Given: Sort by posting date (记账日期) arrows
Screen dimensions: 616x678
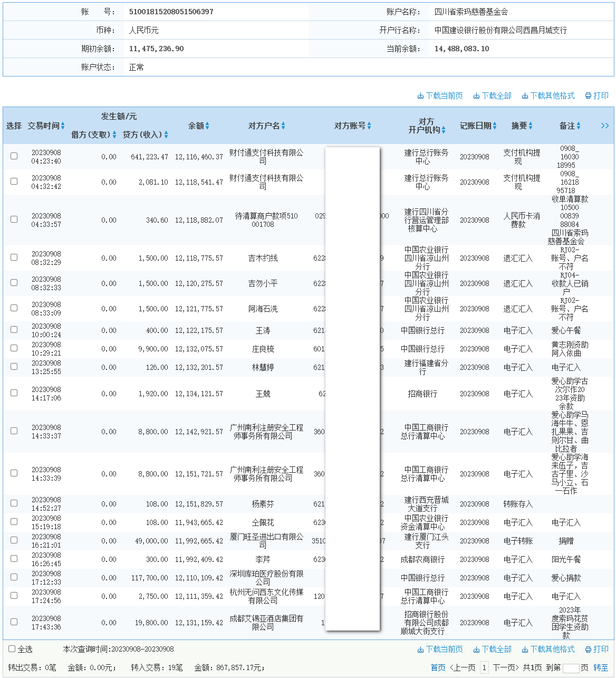Looking at the screenshot, I should point(495,126).
